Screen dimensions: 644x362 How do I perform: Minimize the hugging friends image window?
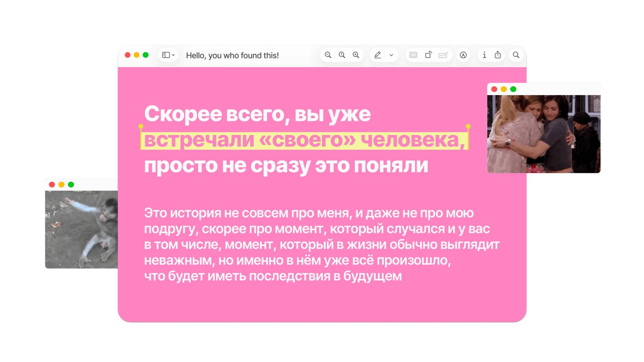(504, 89)
